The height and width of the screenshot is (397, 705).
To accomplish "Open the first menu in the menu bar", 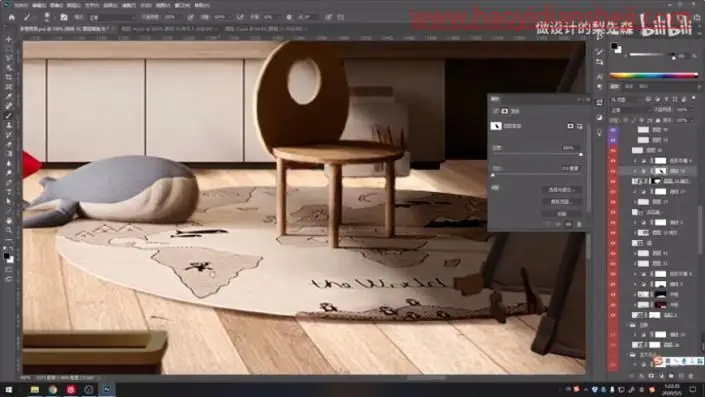I will [21, 5].
